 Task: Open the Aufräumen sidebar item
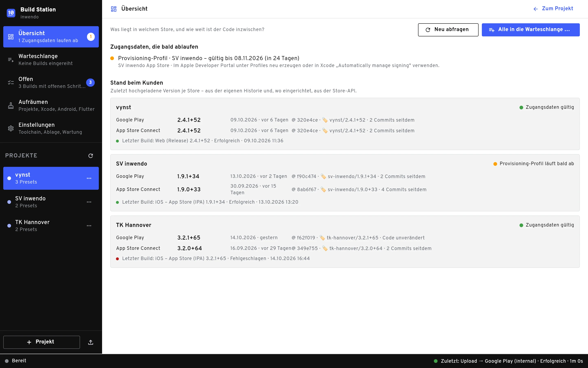pyautogui.click(x=51, y=105)
